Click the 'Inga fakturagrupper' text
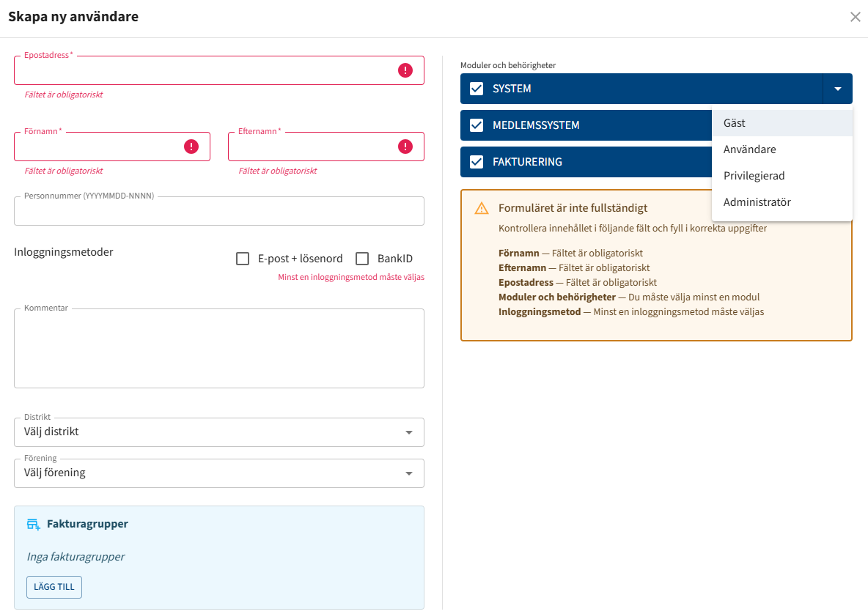868x614 pixels. [76, 556]
